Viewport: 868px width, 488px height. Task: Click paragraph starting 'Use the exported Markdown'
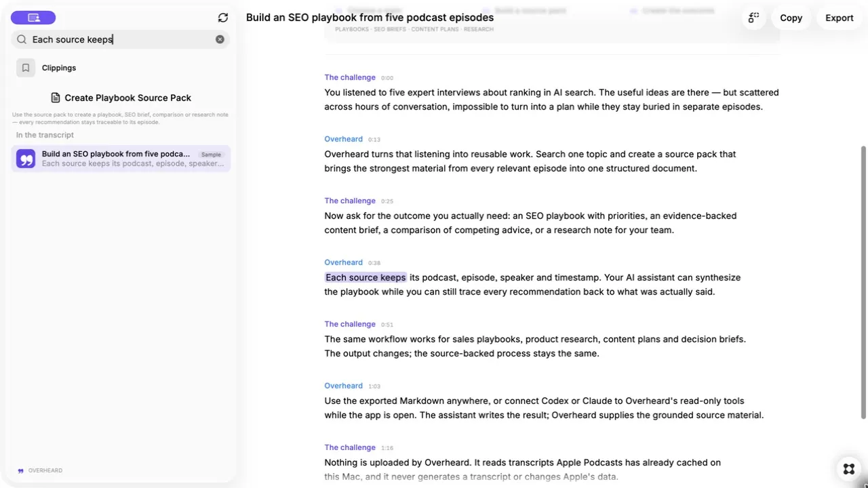(x=544, y=408)
